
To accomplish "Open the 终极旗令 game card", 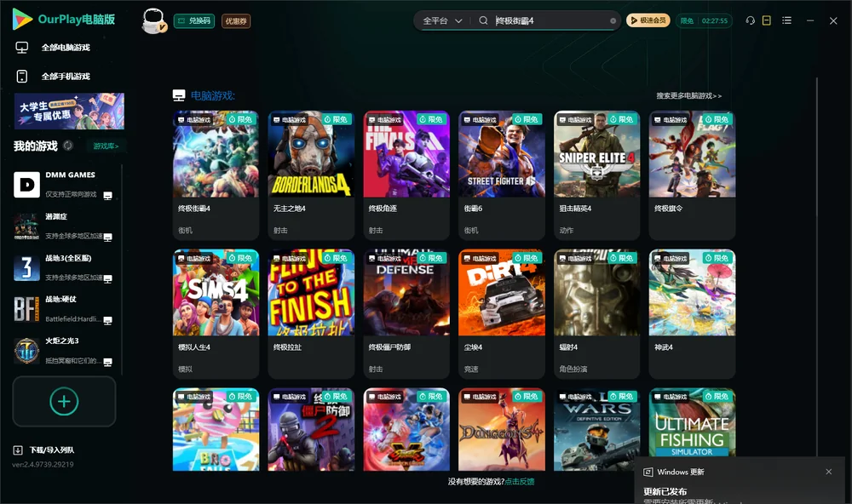I will tap(692, 175).
